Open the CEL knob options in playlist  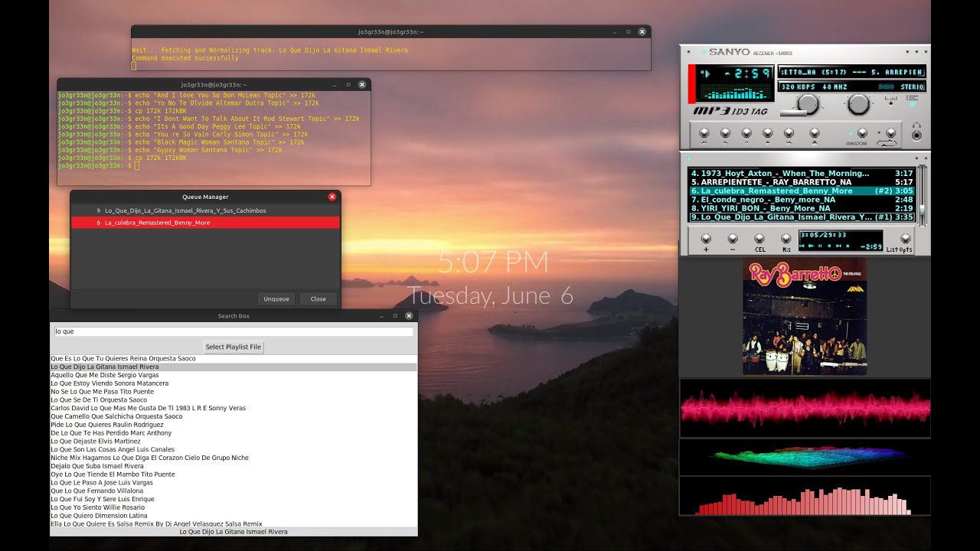coord(759,239)
